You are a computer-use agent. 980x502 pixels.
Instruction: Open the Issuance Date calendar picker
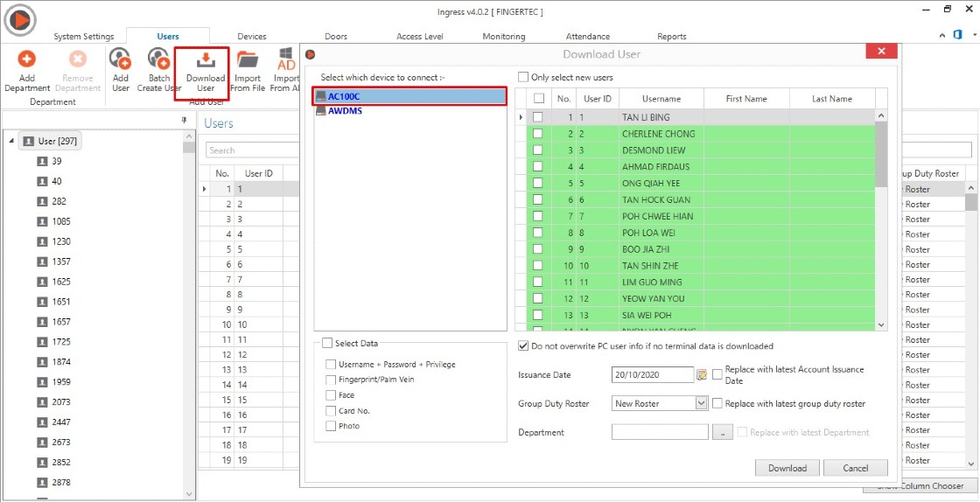click(702, 375)
